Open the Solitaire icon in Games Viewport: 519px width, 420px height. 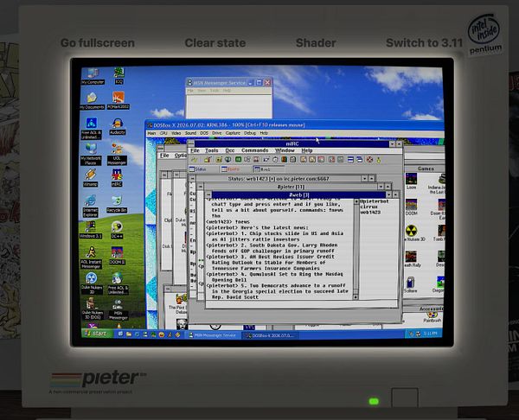coord(410,284)
